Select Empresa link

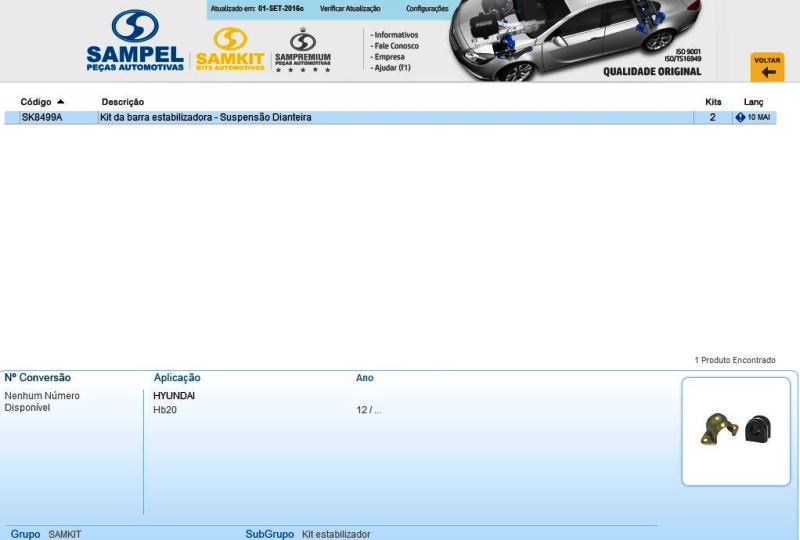pyautogui.click(x=389, y=57)
